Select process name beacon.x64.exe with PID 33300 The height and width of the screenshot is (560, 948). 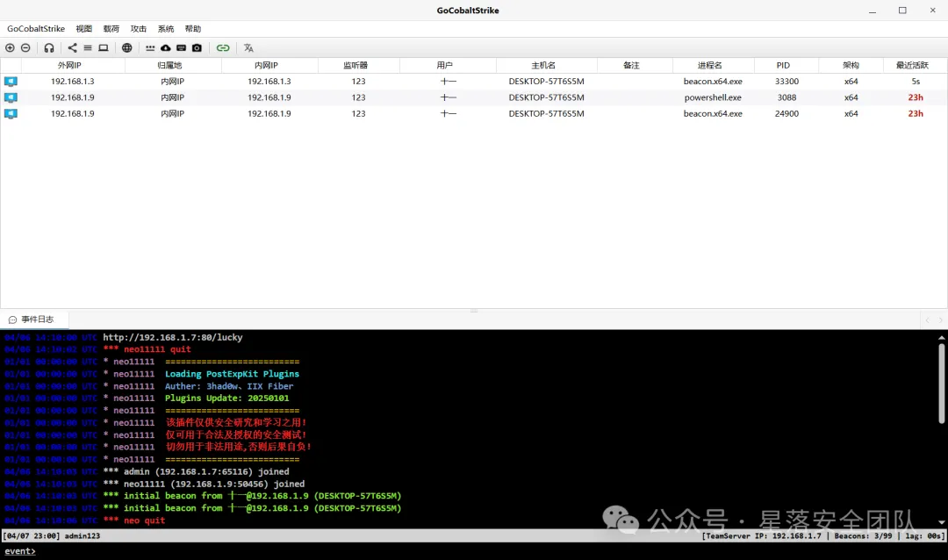point(713,81)
